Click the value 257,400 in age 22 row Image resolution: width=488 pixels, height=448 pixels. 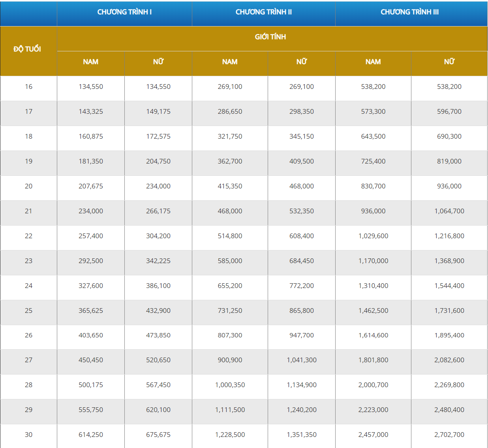click(x=90, y=236)
